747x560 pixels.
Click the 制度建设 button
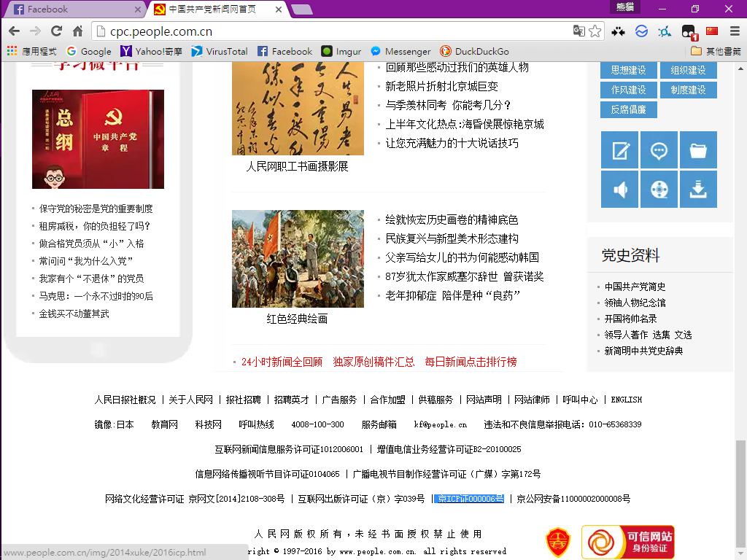688,90
